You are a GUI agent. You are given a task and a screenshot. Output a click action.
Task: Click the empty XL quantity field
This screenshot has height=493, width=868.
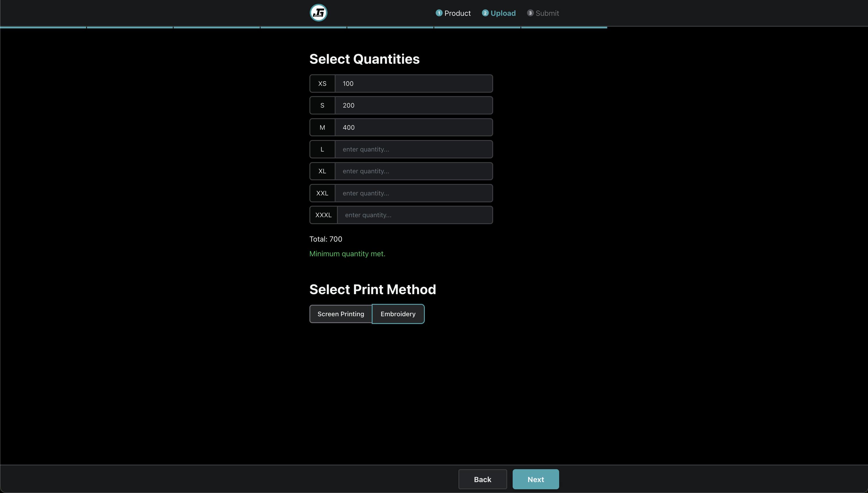coord(414,171)
